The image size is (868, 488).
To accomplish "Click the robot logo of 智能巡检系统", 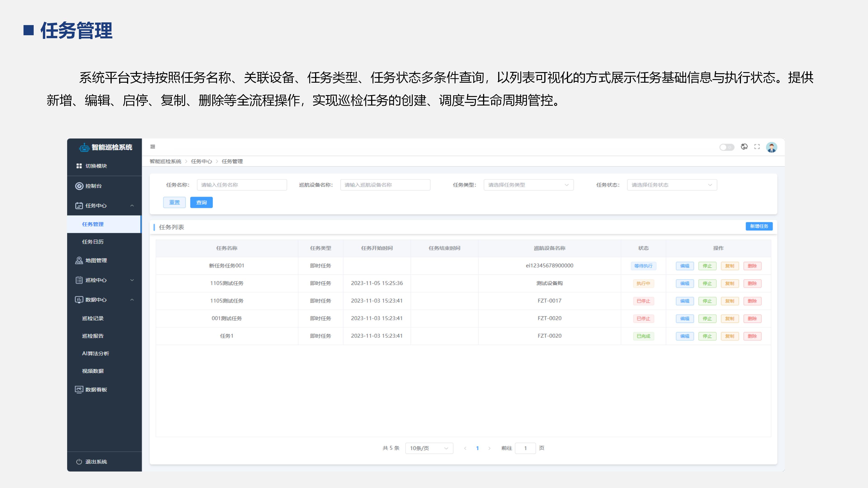I will click(x=84, y=147).
